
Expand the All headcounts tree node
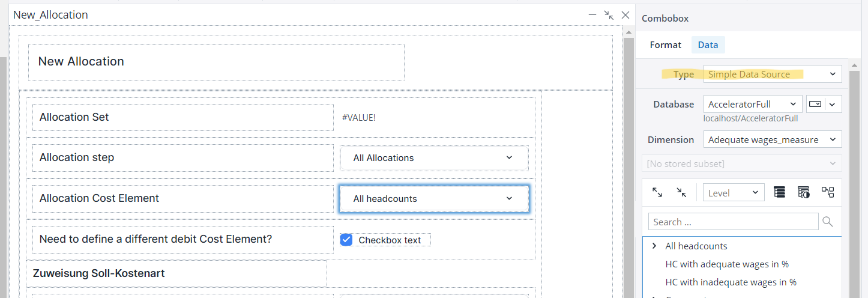pos(654,246)
